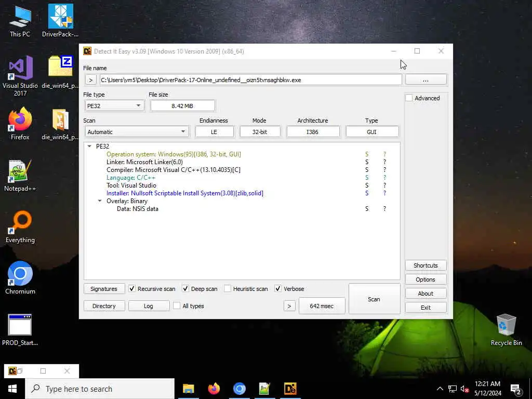The width and height of the screenshot is (532, 399).
Task: Enable the Advanced checkbox
Action: [x=409, y=98]
